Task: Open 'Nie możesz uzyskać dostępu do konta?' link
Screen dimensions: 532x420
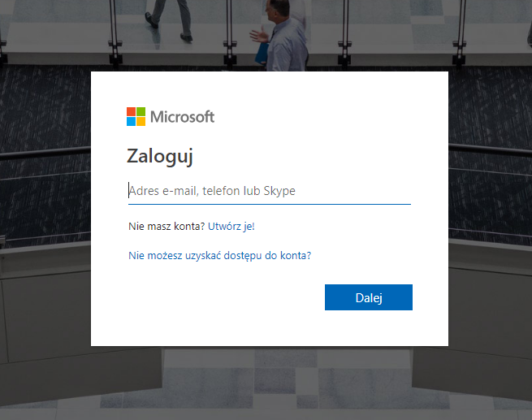Action: 220,255
